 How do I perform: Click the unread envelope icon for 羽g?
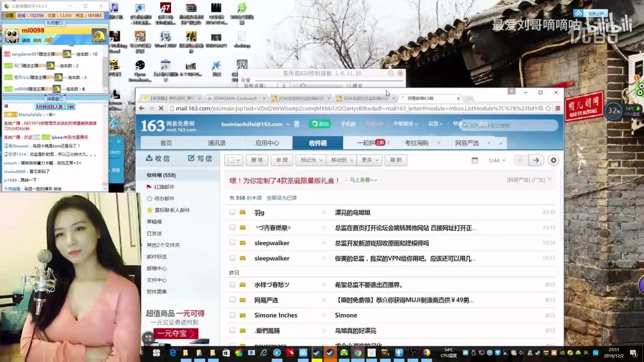243,212
